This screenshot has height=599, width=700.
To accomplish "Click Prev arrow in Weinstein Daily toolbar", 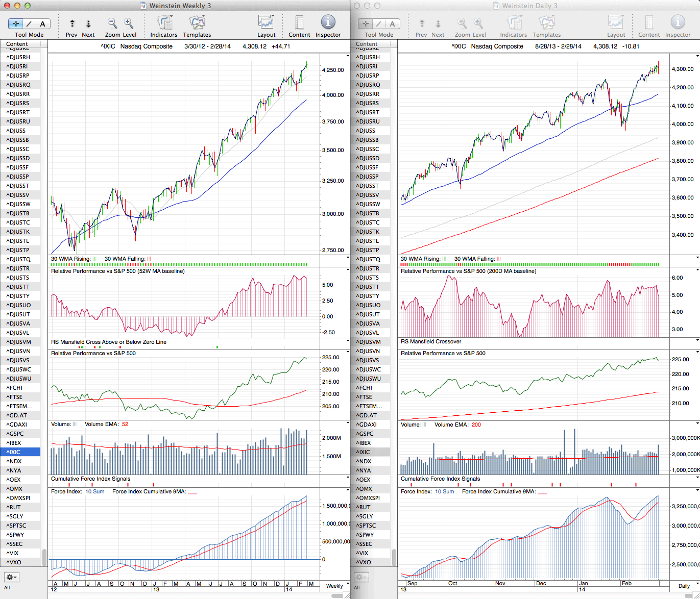I will tap(422, 24).
